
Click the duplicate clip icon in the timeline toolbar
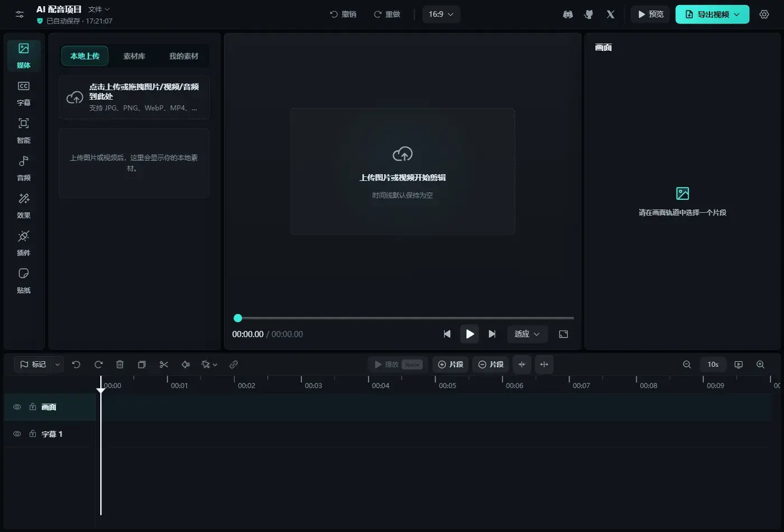click(142, 365)
